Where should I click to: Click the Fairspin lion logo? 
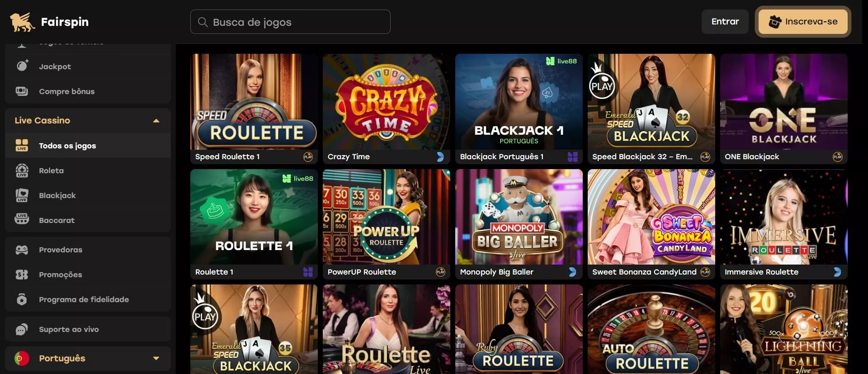(23, 22)
